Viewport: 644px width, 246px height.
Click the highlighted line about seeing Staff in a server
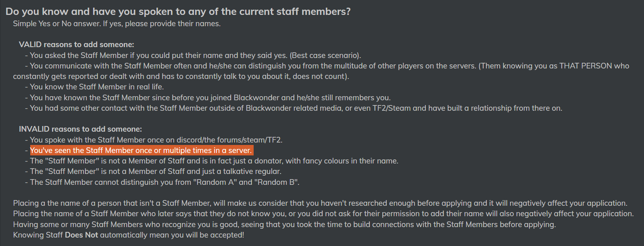pos(142,151)
